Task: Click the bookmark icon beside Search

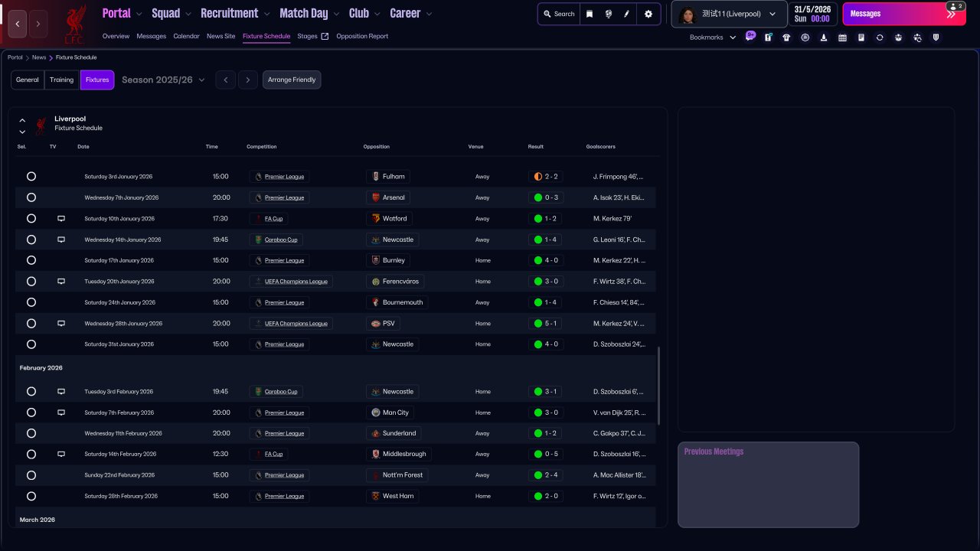Action: coord(590,14)
